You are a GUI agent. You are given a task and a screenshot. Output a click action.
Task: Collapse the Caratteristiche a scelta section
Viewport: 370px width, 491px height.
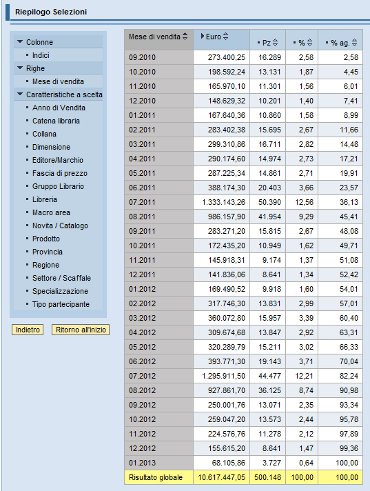tap(20, 94)
